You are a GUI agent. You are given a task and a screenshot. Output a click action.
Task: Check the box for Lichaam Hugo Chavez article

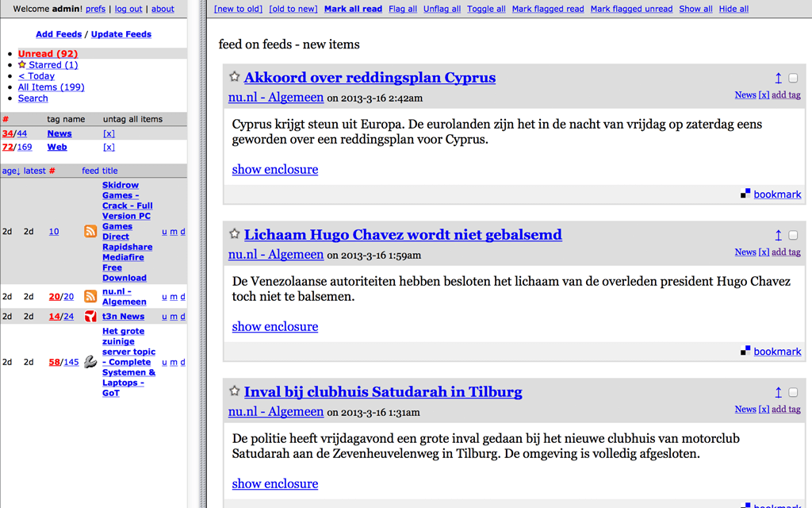pos(793,235)
